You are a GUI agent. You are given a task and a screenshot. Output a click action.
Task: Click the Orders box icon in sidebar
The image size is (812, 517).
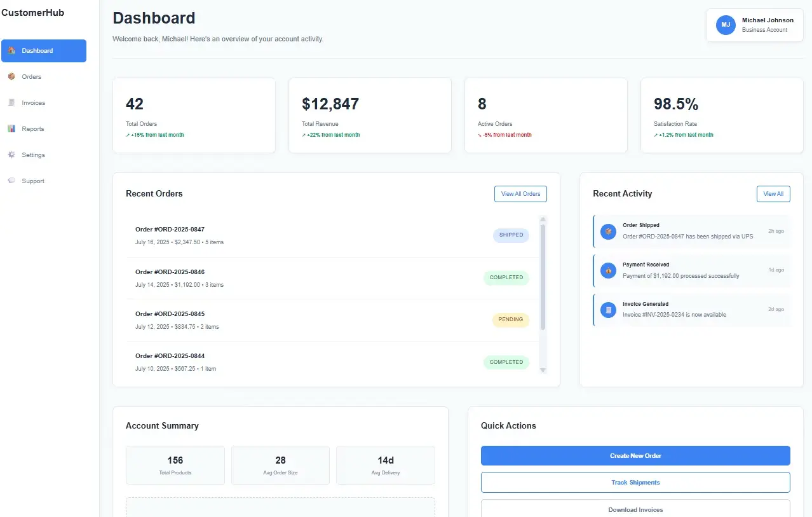pos(11,77)
